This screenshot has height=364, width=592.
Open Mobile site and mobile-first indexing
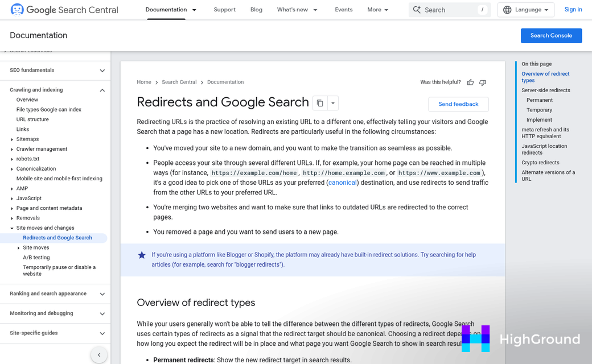tap(59, 179)
